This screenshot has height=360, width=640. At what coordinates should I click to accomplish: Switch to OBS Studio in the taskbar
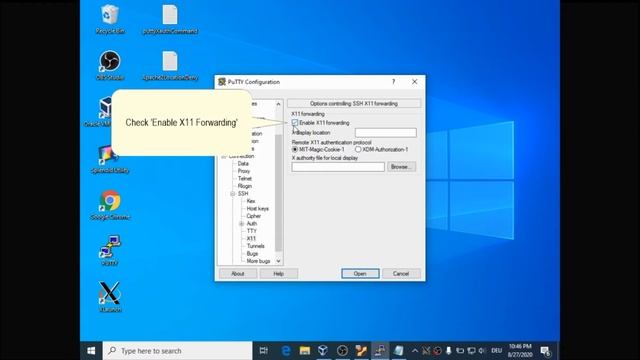point(342,351)
